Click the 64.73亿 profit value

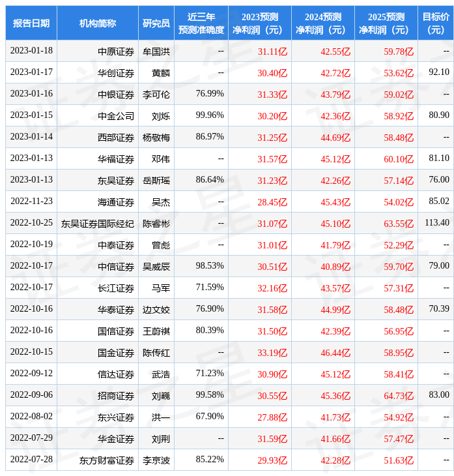click(399, 396)
